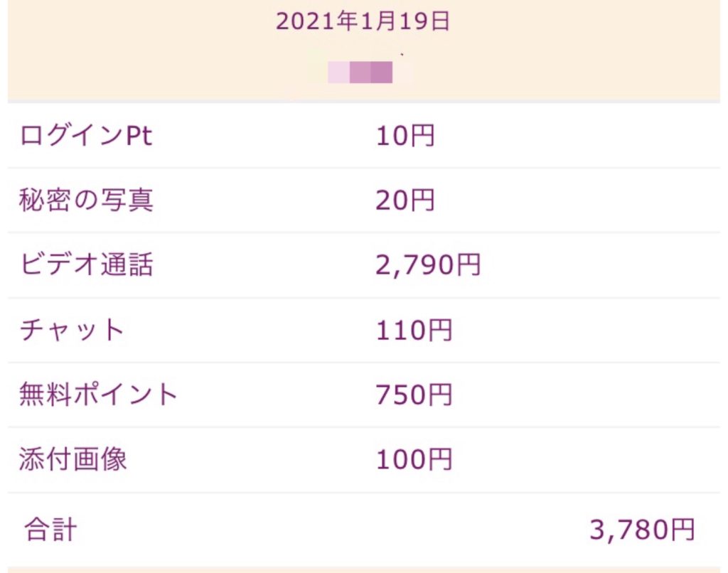728x573 pixels.
Task: Open the チャット entry
Action: (73, 330)
